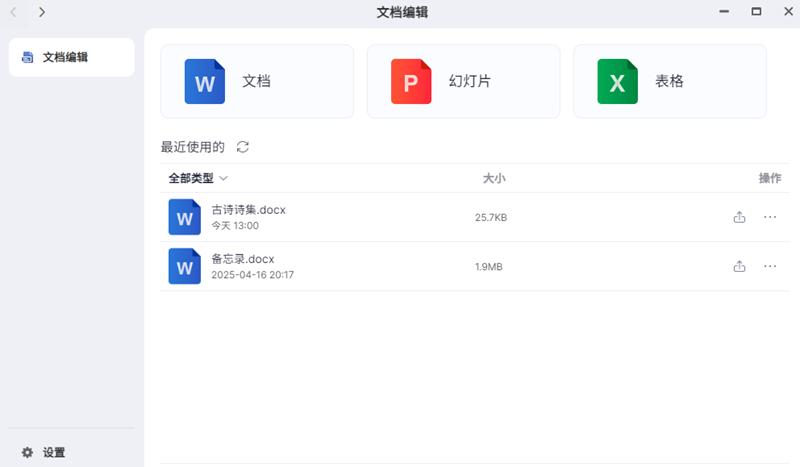Click the 操作 column header
The height and width of the screenshot is (467, 800).
(x=770, y=178)
